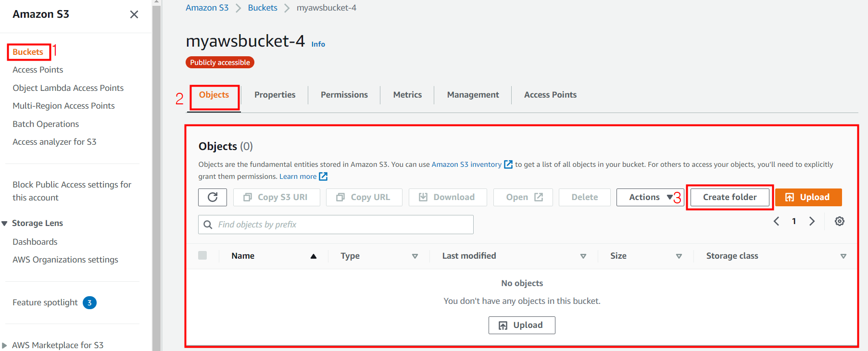Select all objects checkbox in table header

[x=202, y=255]
